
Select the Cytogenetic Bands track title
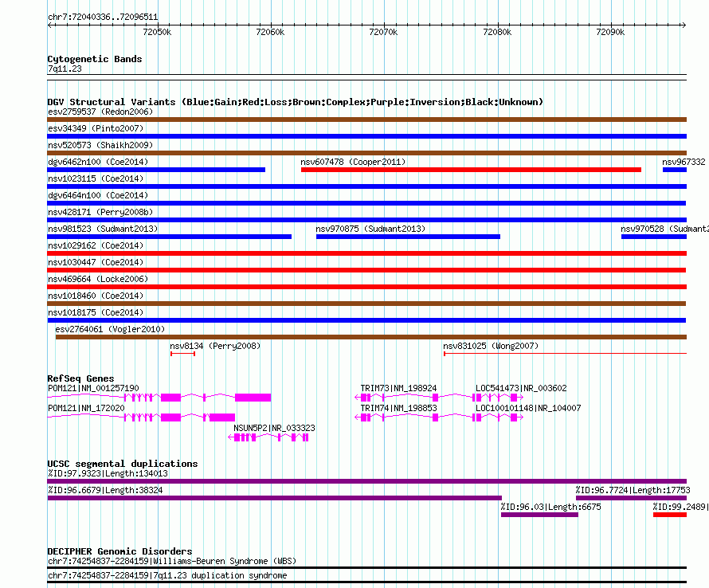click(x=95, y=59)
